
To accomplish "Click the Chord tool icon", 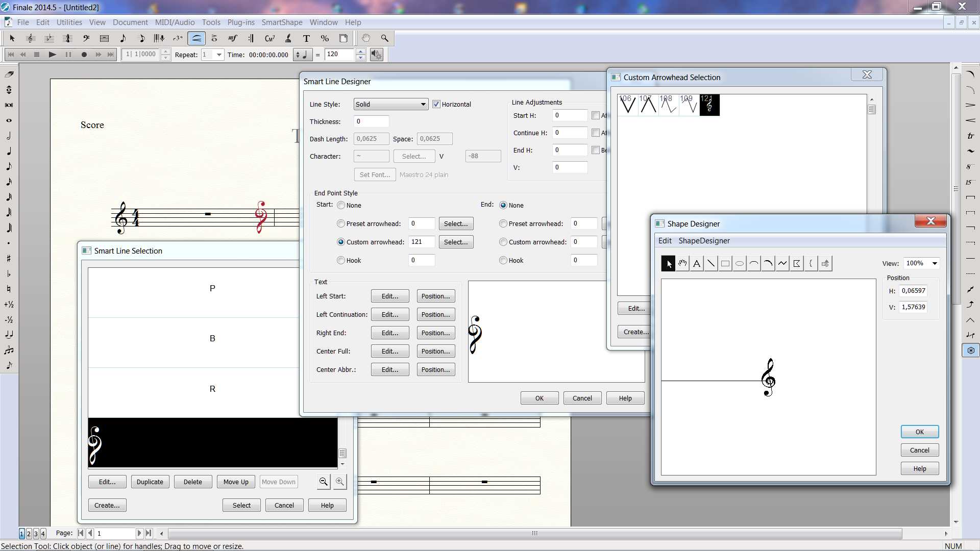I will click(x=269, y=38).
